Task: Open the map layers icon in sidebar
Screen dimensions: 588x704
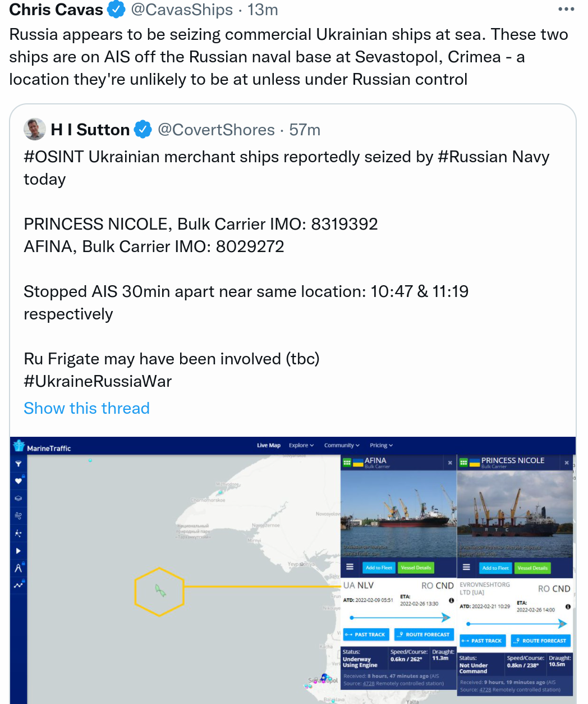Action: click(x=18, y=498)
